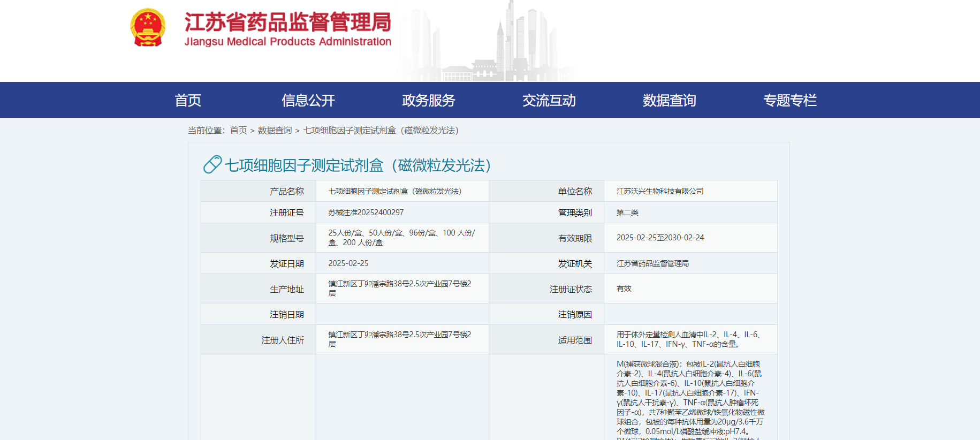The image size is (980, 440).
Task: Select the 生产地址 label cell
Action: [x=259, y=289]
